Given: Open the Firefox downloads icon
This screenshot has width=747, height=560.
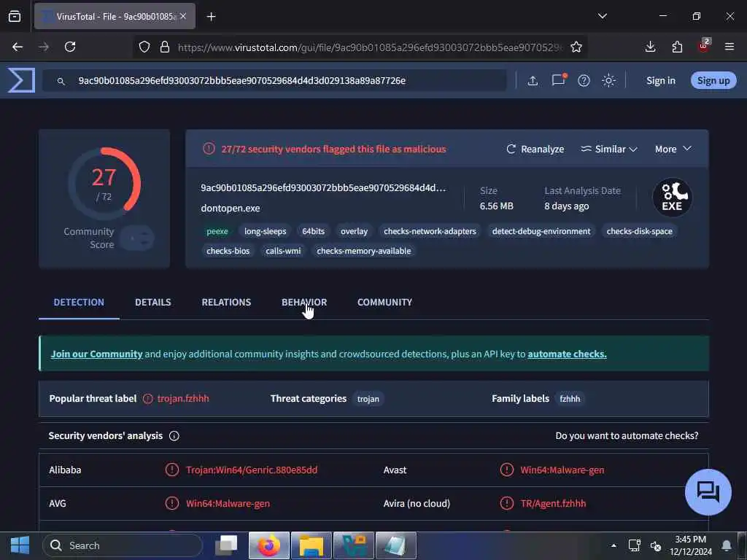Looking at the screenshot, I should [x=650, y=47].
